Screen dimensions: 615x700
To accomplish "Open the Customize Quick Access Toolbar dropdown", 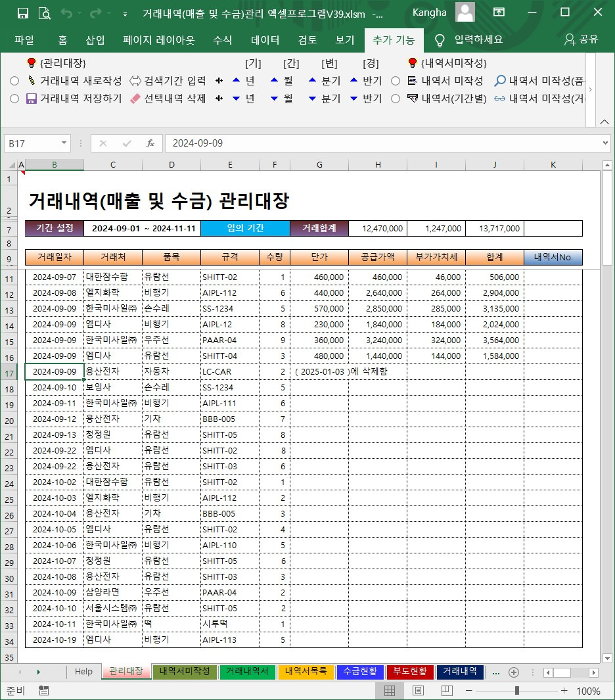I will tap(125, 14).
